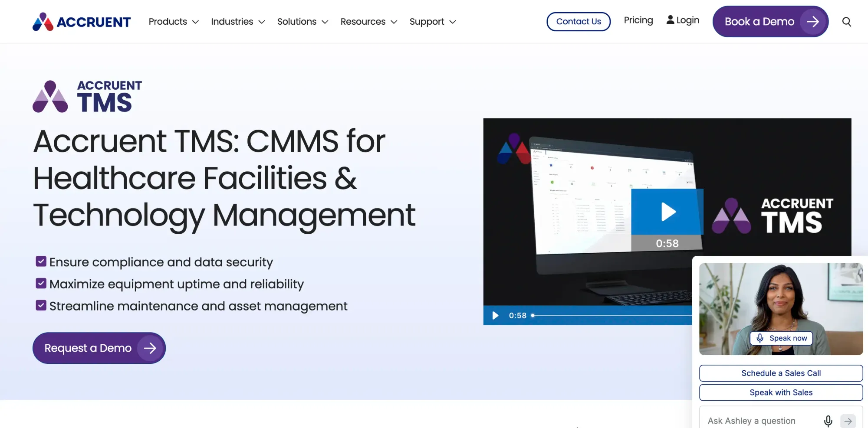Expand the Support dropdown chevron

click(x=453, y=22)
